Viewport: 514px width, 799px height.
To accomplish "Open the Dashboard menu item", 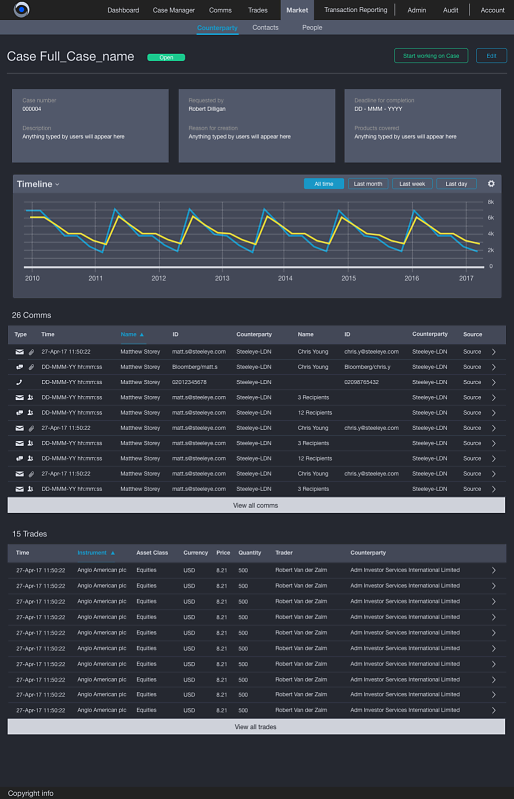I will (123, 10).
